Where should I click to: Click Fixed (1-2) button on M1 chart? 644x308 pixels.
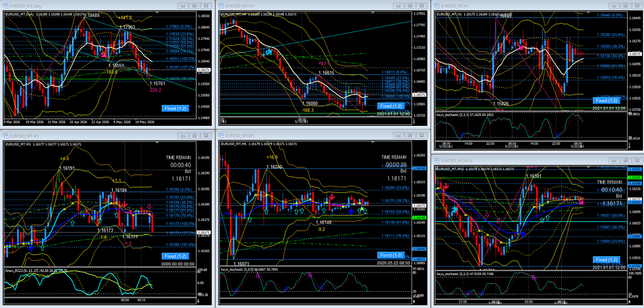coord(176,256)
